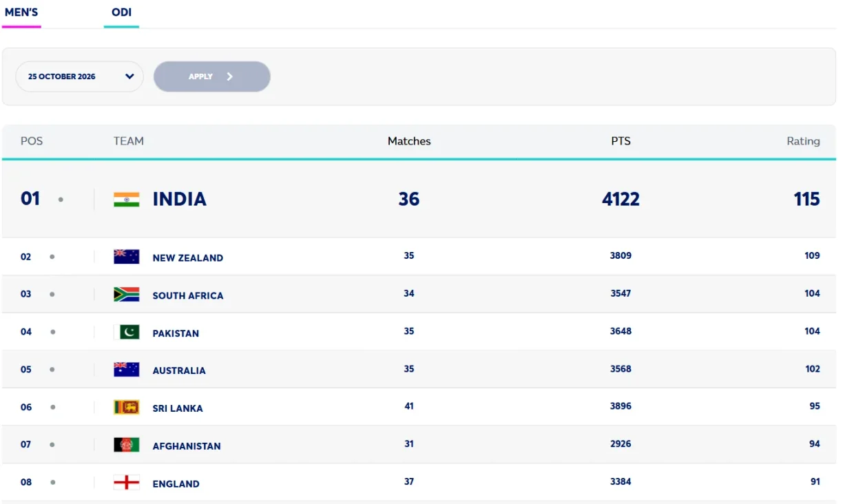Switch to the ODI tab
Viewport: 854px width, 504px height.
click(121, 12)
